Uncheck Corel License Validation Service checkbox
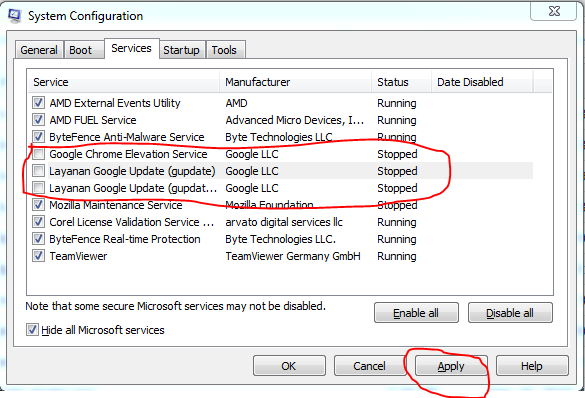 tap(38, 222)
